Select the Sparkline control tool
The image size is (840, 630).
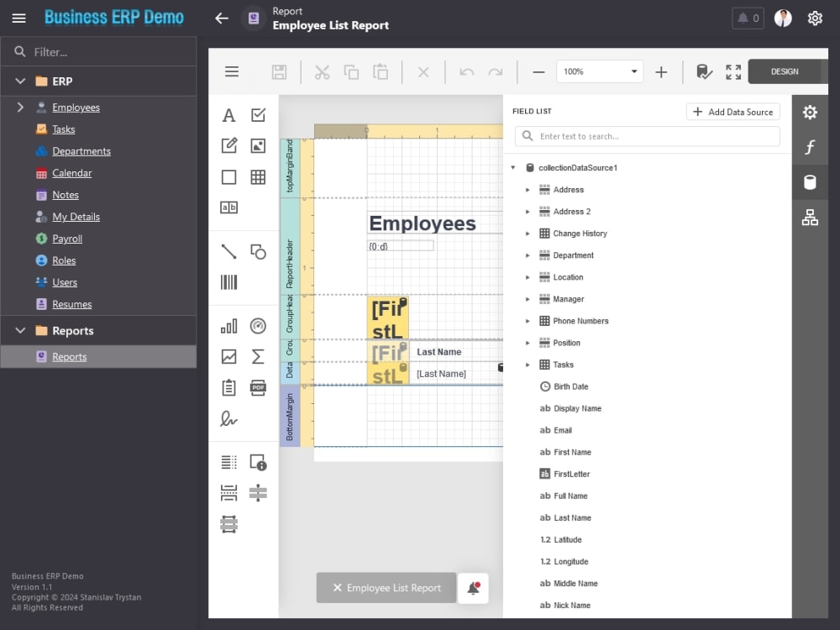pyautogui.click(x=228, y=357)
